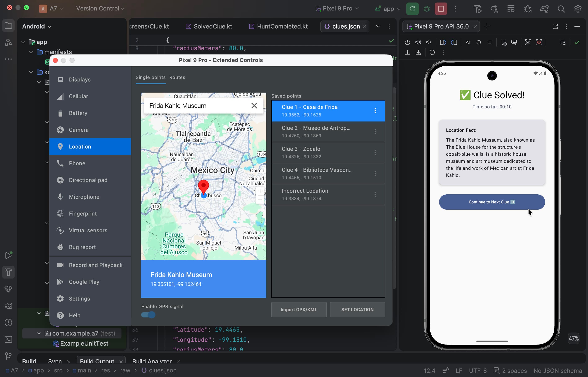The image size is (588, 377).
Task: Open the Pixel 9 Pro device selector
Action: [337, 9]
